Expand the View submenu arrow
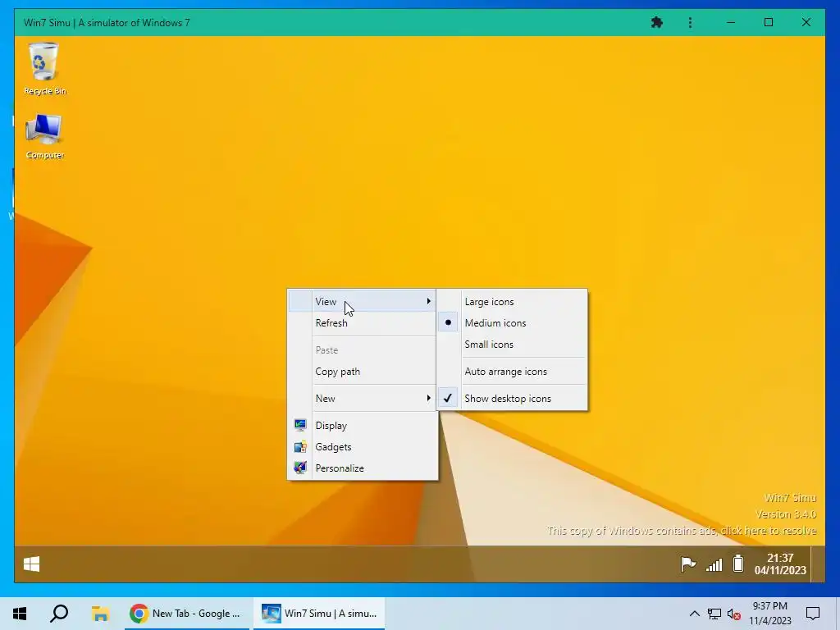 pyautogui.click(x=428, y=301)
